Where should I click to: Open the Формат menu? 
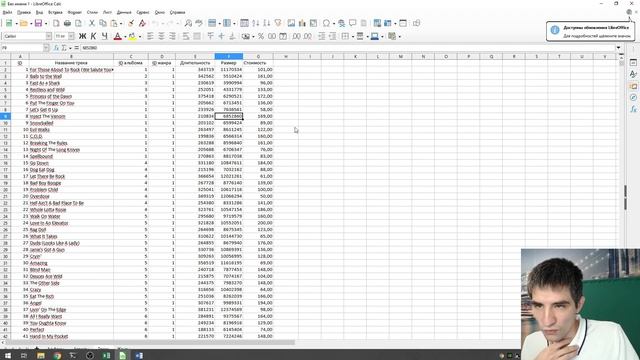[75, 12]
